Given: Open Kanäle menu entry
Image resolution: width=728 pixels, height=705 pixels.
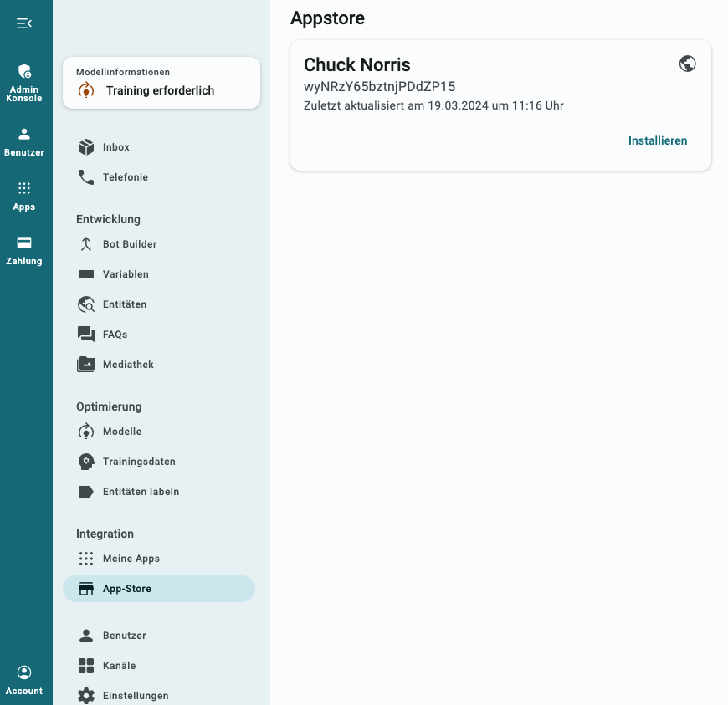Looking at the screenshot, I should [x=159, y=666].
